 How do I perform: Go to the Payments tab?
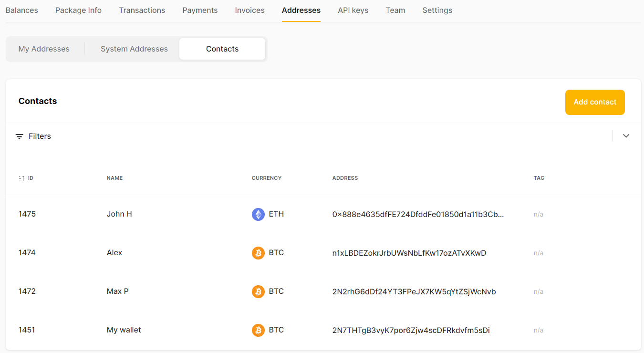(x=200, y=10)
